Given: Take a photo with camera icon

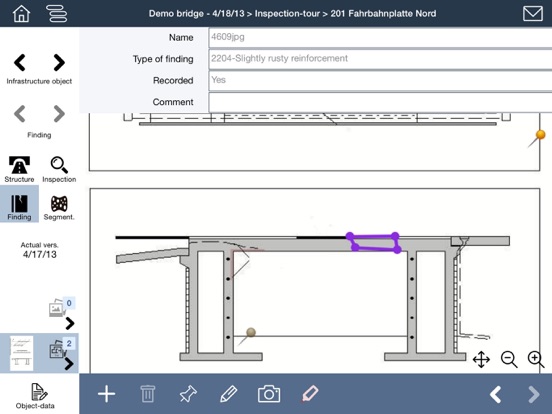Looking at the screenshot, I should pos(269,394).
